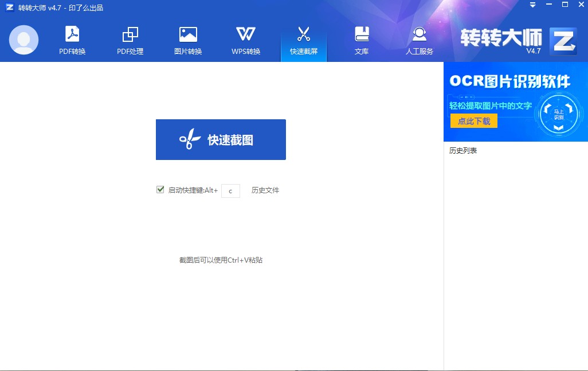Click the 转转大师 Z logo in header
Screen dimensions: 588x371
(563, 41)
